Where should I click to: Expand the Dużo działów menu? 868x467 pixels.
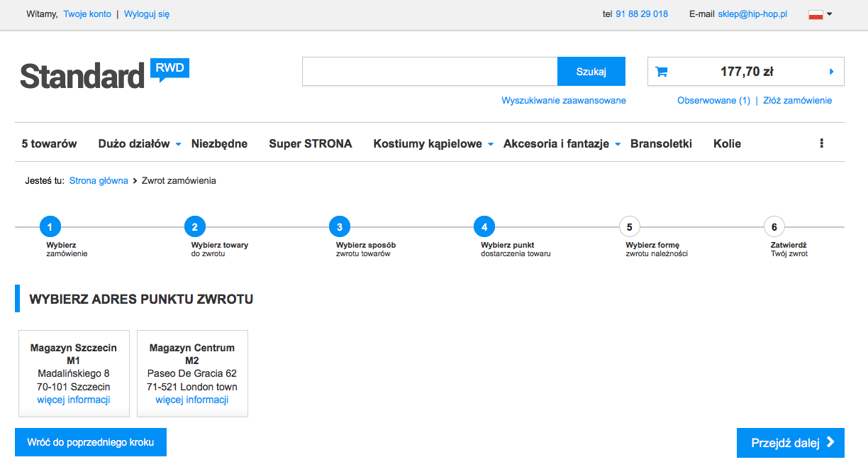[x=140, y=144]
